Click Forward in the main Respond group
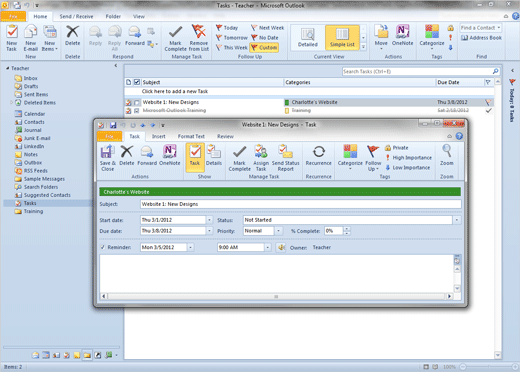The width and height of the screenshot is (520, 372). coord(135,36)
